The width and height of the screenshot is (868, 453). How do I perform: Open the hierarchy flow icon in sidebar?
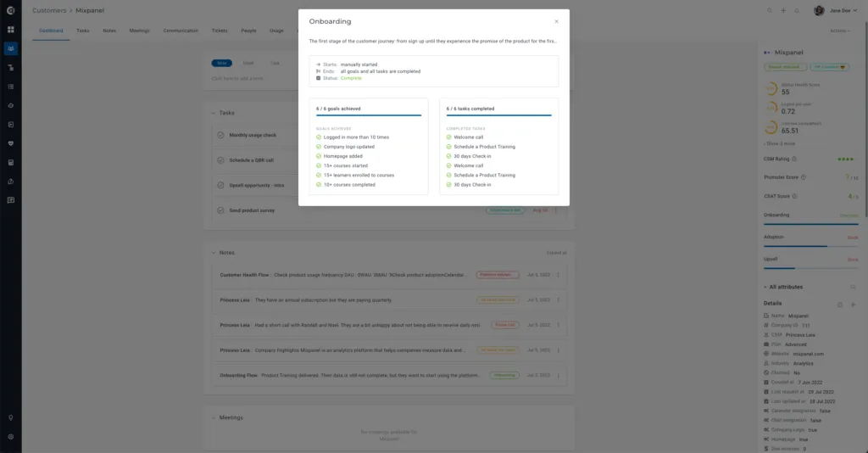click(10, 68)
